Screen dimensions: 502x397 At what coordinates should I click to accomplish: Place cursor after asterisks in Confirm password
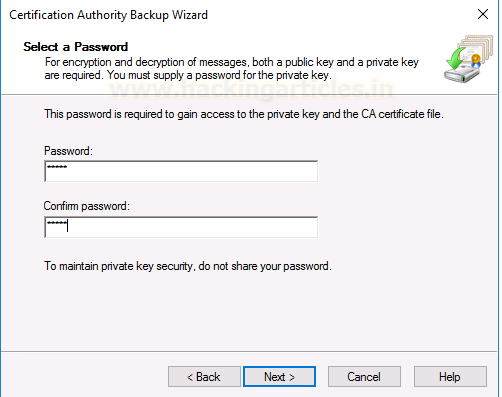[x=68, y=225]
